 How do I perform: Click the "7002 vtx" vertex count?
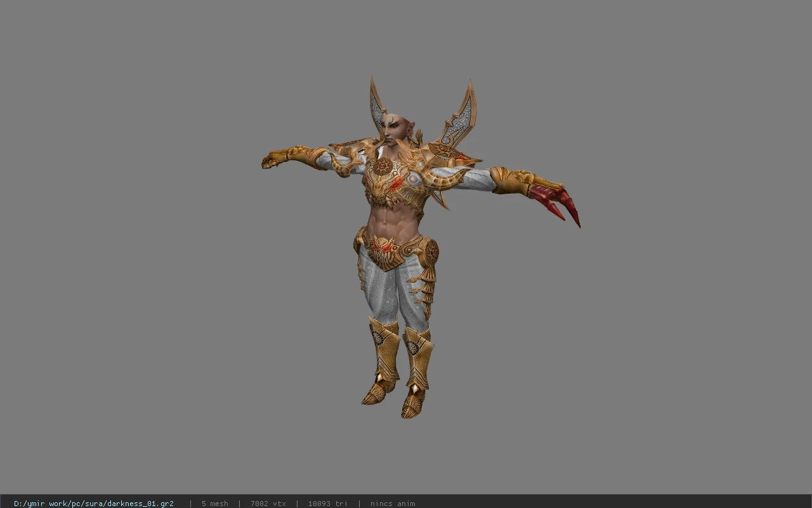(268, 504)
